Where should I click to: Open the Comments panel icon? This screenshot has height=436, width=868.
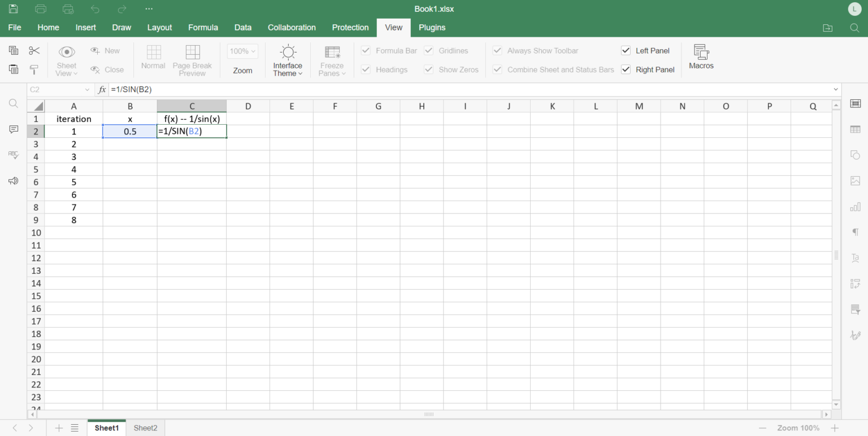coord(14,129)
